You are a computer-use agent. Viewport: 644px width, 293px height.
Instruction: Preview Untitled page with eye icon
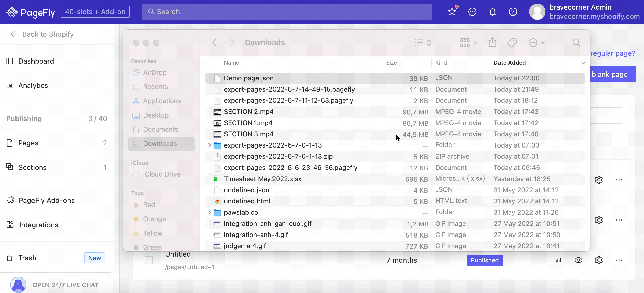tap(578, 260)
